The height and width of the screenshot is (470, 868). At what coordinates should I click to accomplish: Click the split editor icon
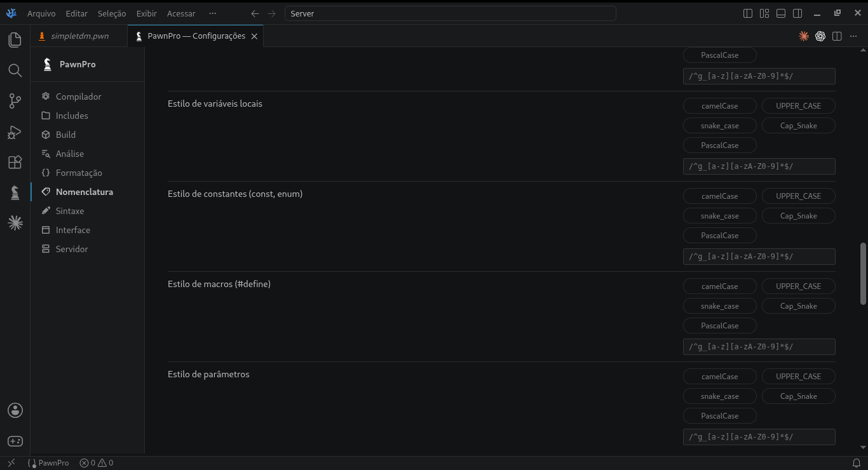837,36
